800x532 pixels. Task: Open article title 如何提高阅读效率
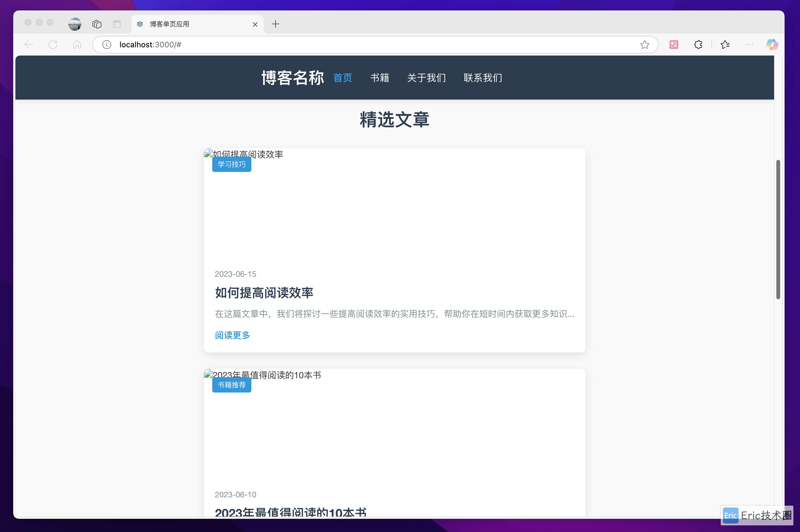(264, 292)
